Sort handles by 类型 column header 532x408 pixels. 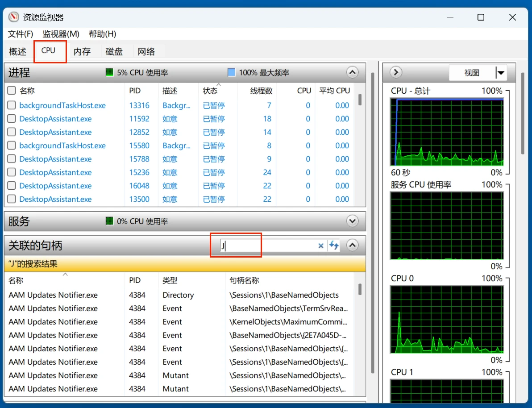[x=170, y=280]
